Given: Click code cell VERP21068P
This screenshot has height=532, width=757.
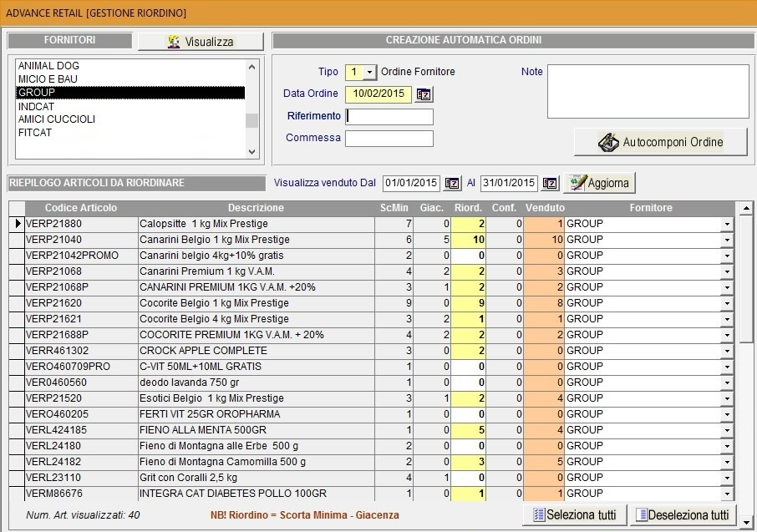Looking at the screenshot, I should 81,287.
